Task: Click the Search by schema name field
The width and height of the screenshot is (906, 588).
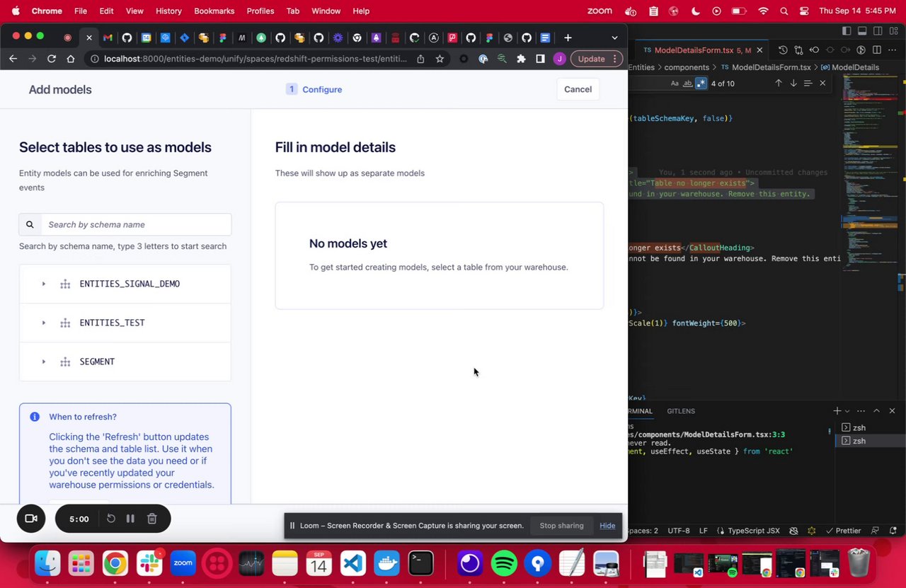Action: coord(136,224)
